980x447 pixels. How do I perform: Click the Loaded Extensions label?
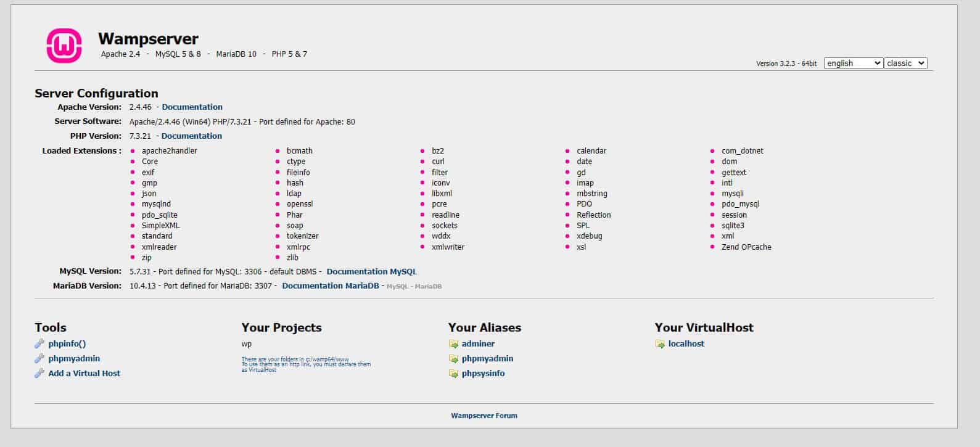(x=81, y=151)
